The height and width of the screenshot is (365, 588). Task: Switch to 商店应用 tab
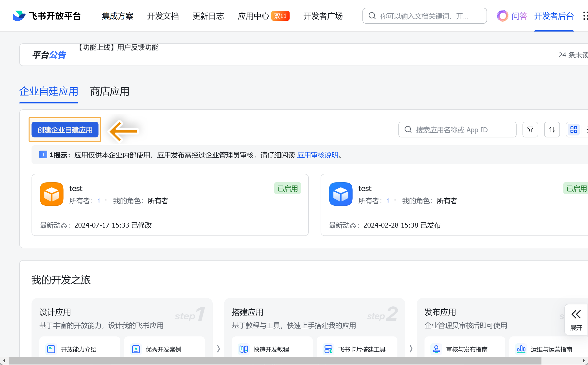110,92
